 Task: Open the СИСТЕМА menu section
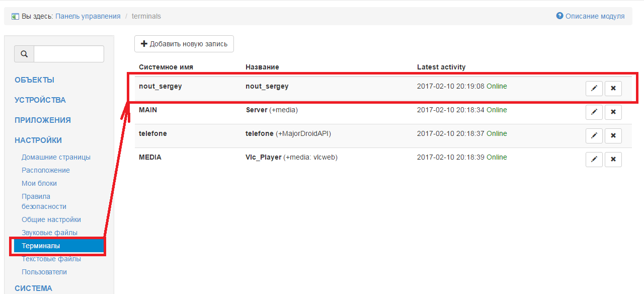pyautogui.click(x=33, y=288)
